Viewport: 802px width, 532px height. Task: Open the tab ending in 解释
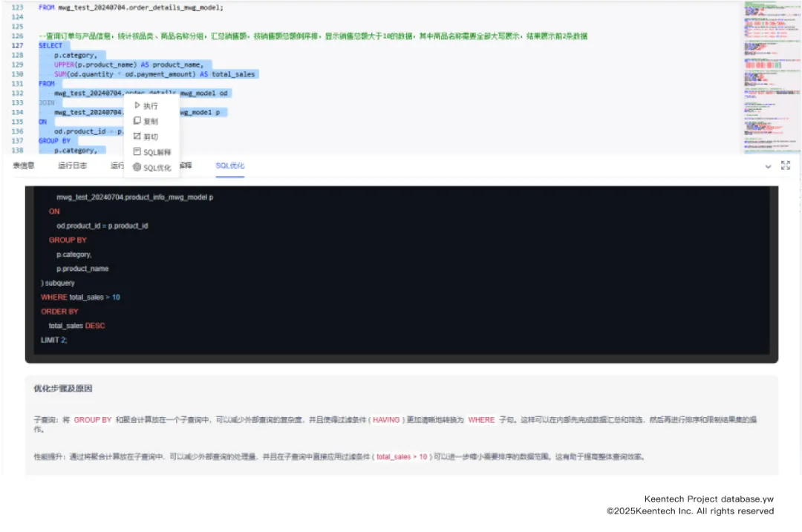pos(186,165)
